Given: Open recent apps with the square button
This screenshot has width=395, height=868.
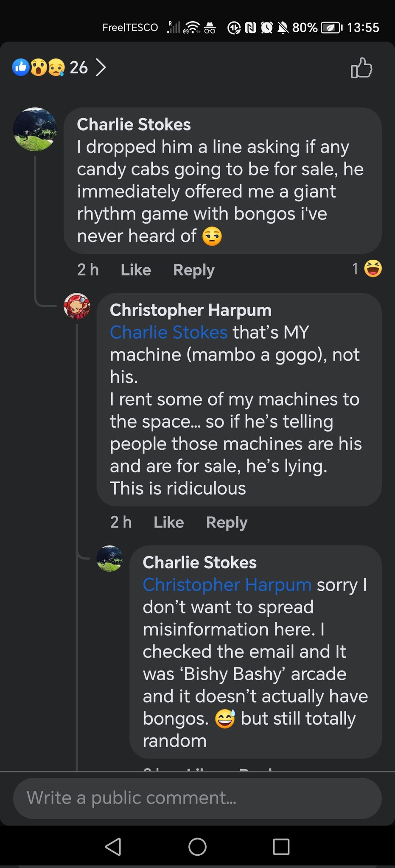Looking at the screenshot, I should tap(281, 847).
